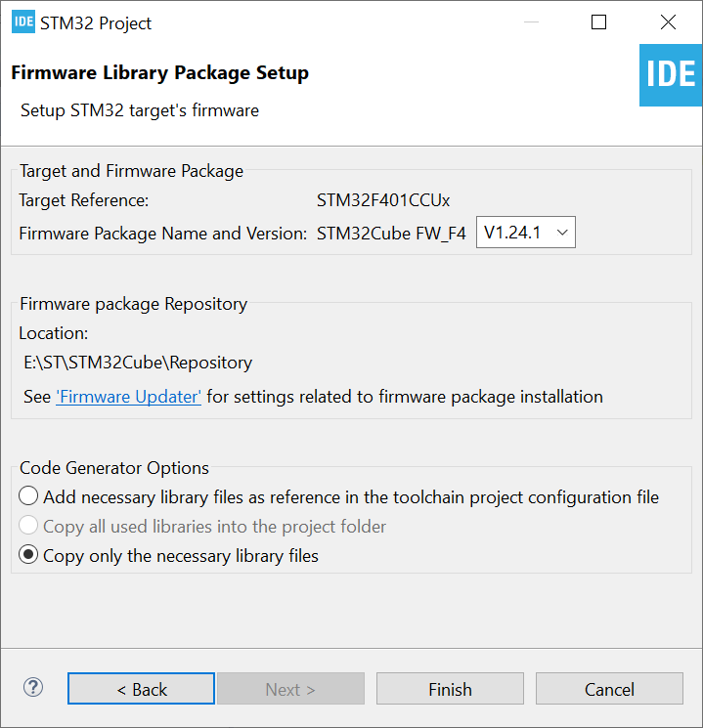This screenshot has width=703, height=728.
Task: Select 'Copy only the necessary library files'
Action: [x=29, y=556]
